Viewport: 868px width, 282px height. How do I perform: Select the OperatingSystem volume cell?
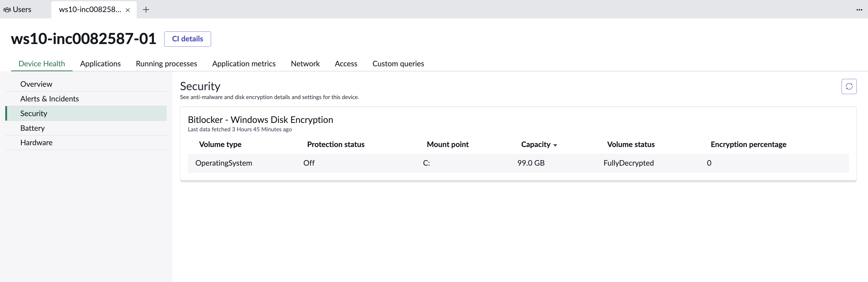tap(224, 163)
